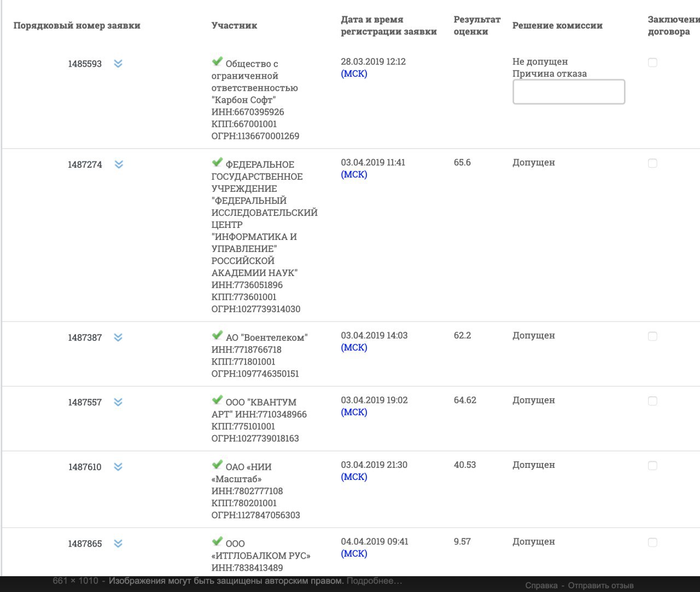Click the score value 9.57
The image size is (700, 592).
pyautogui.click(x=462, y=542)
